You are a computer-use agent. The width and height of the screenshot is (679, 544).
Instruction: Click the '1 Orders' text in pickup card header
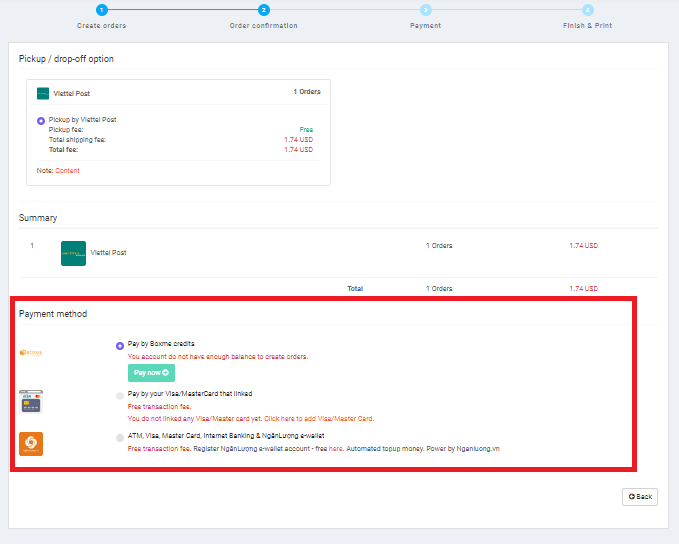(x=307, y=92)
